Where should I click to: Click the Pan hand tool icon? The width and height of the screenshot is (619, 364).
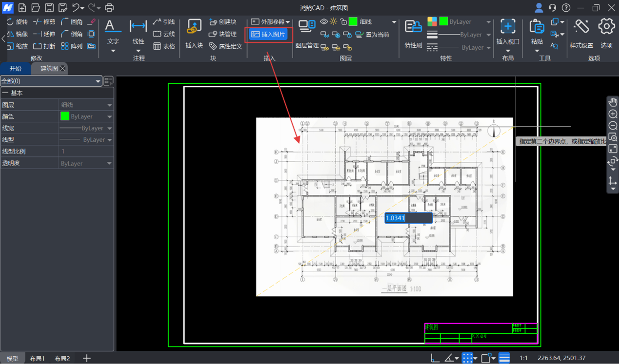click(613, 102)
